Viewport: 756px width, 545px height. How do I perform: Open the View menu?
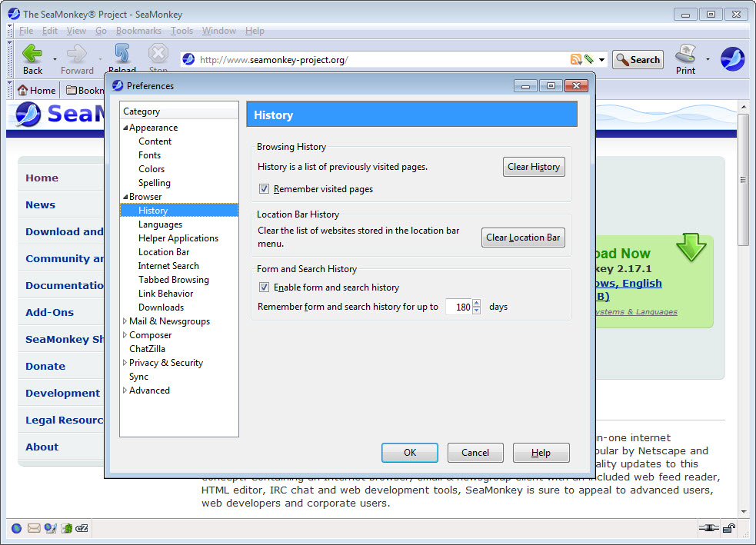pos(76,31)
